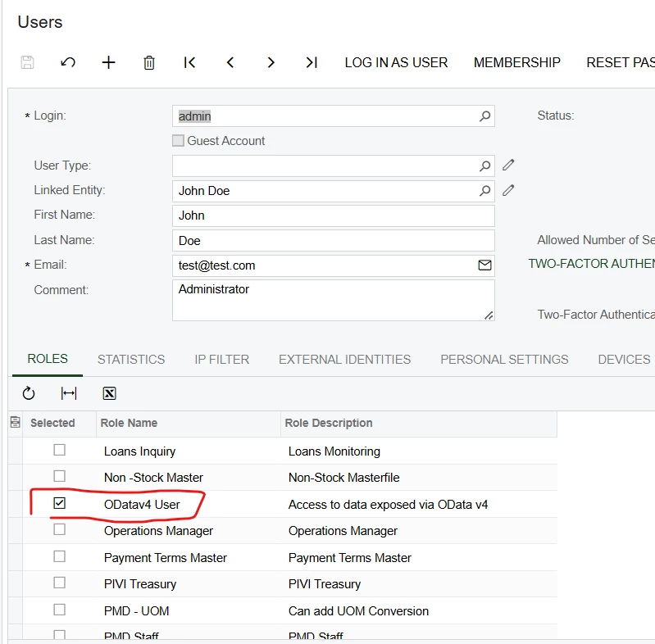The width and height of the screenshot is (655, 644).
Task: Open the EXTERNAL IDENTITIES tab
Action: click(344, 359)
